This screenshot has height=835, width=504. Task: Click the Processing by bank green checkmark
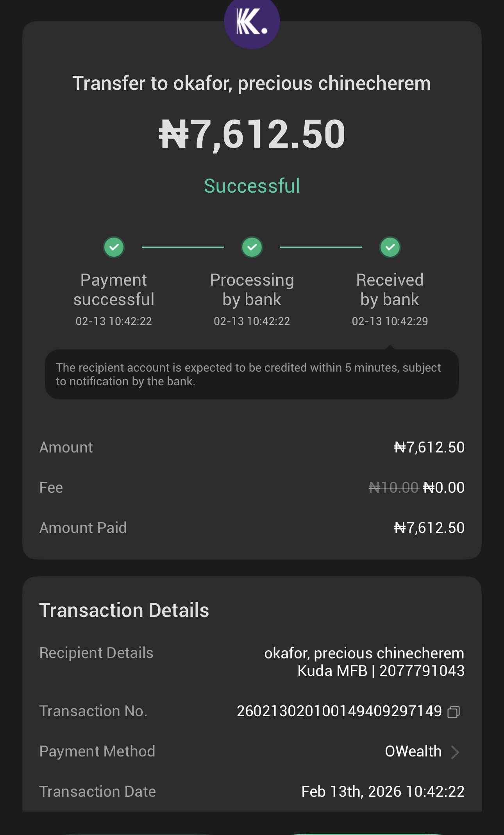tap(252, 247)
